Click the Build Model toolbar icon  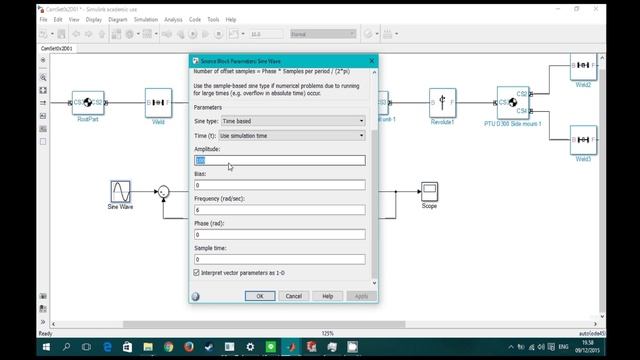coord(387,34)
